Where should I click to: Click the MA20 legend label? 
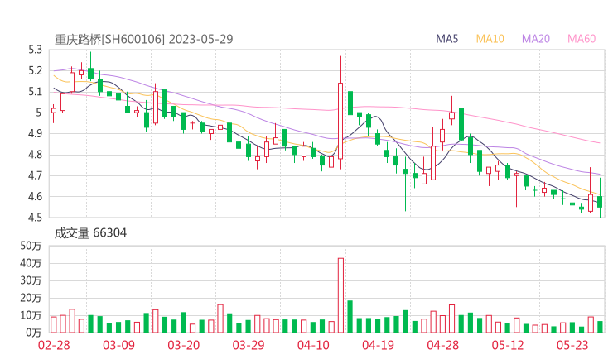pos(536,39)
